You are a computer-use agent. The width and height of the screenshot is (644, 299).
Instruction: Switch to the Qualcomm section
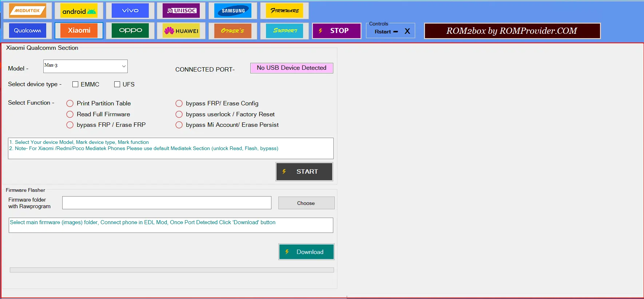pos(28,31)
